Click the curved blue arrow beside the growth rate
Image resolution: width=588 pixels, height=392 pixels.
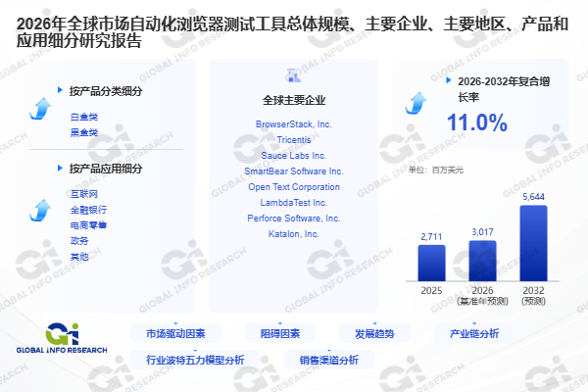click(x=416, y=103)
